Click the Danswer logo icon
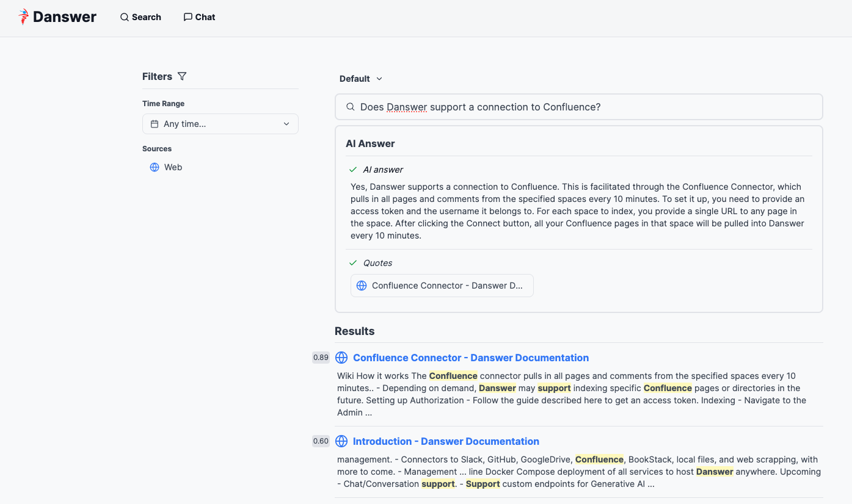Screen dimensions: 852x504 24,16
